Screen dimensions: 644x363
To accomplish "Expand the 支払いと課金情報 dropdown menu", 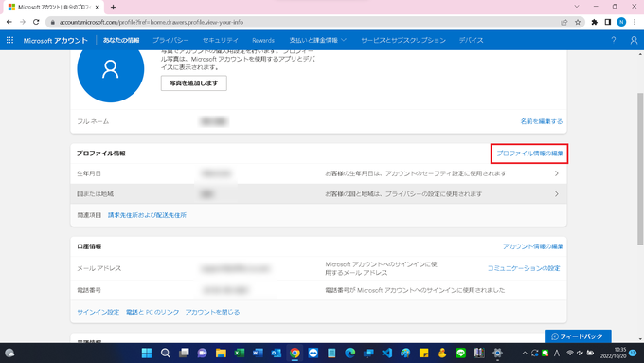I will [317, 40].
